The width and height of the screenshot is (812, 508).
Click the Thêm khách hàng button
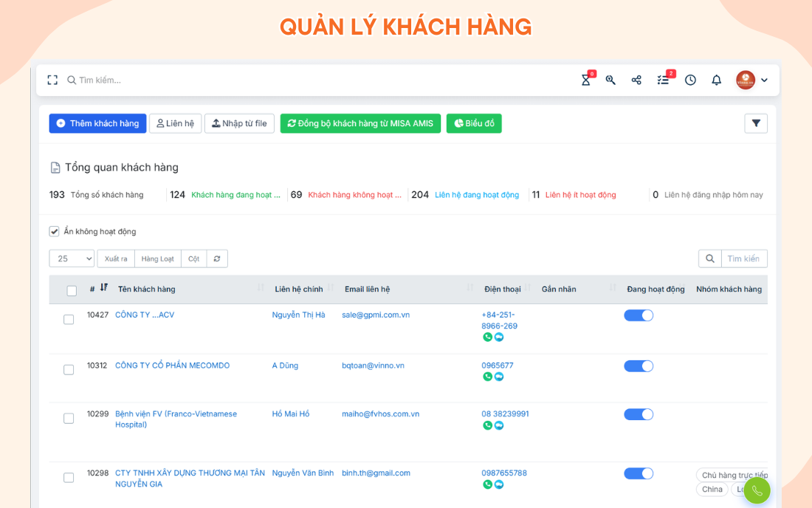97,123
